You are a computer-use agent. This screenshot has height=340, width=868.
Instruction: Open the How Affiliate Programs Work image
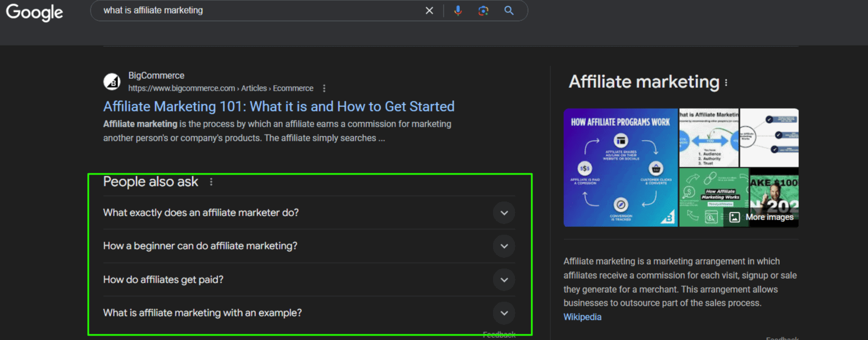pos(620,167)
